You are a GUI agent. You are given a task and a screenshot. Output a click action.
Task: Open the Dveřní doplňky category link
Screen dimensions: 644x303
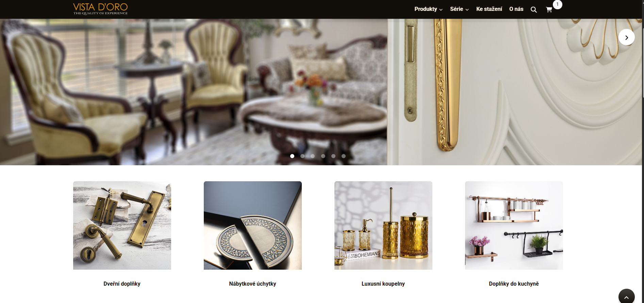point(122,284)
